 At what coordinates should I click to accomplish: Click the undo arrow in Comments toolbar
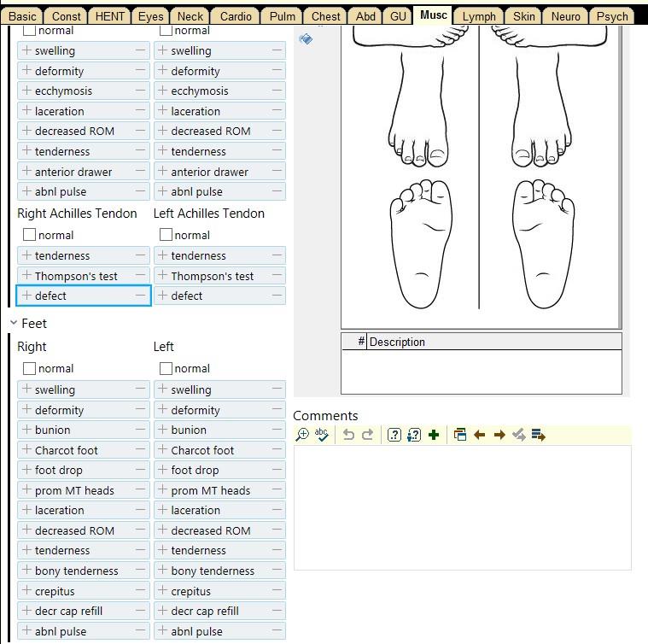(348, 435)
